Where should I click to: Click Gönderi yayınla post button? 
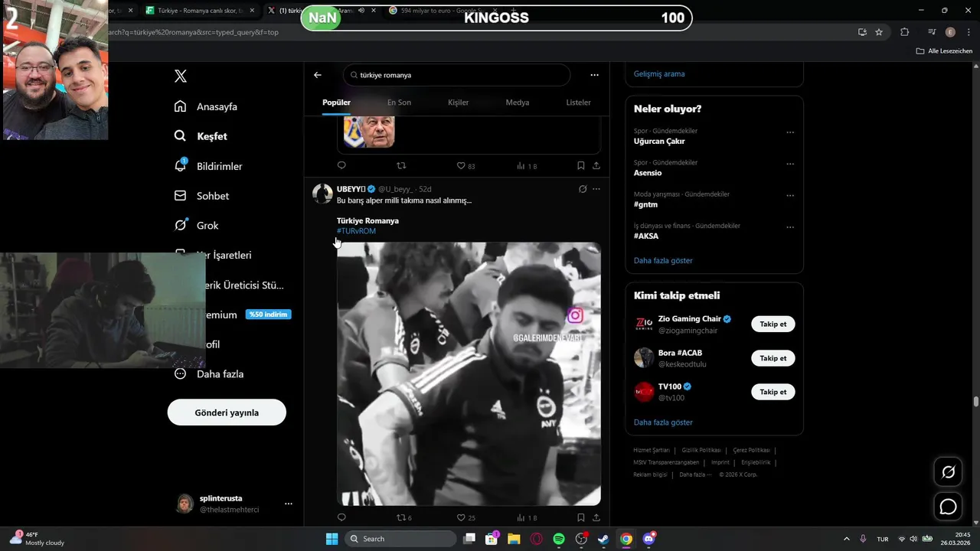click(x=227, y=412)
